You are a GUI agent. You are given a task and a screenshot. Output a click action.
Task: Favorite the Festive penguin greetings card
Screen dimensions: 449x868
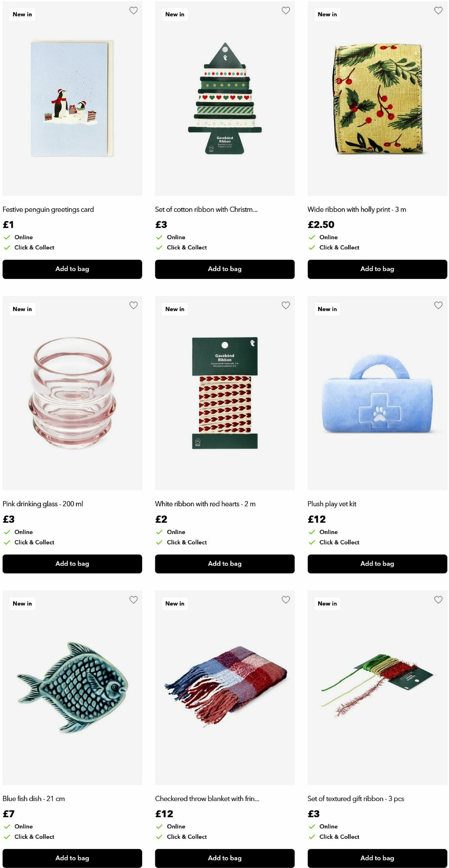pyautogui.click(x=133, y=10)
